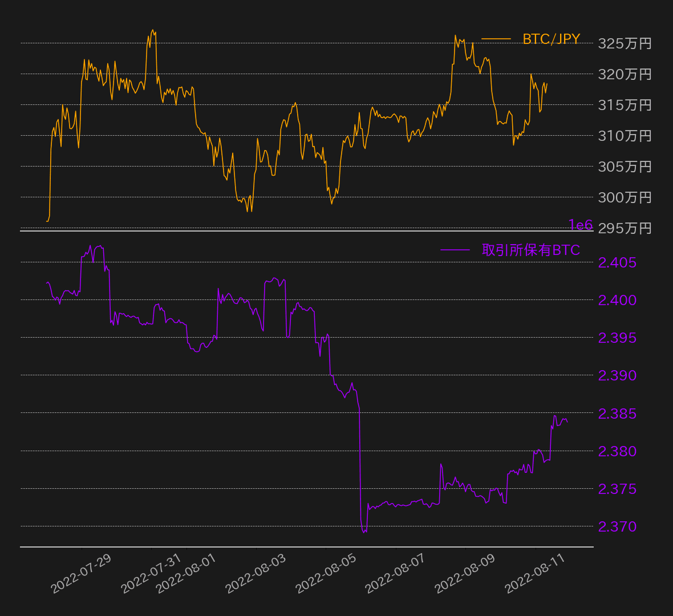Select the 2022-08-03 date on x-axis
Image resolution: width=673 pixels, height=616 pixels.
256,574
